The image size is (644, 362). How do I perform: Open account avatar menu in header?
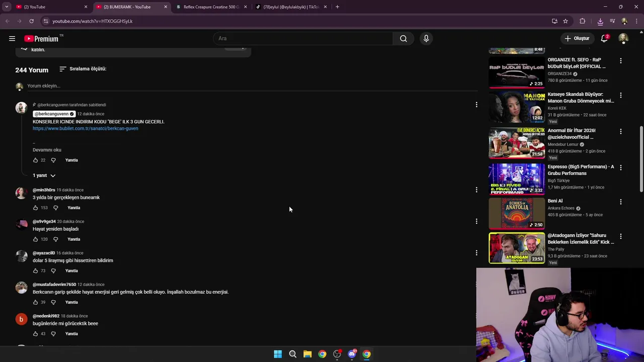click(x=623, y=38)
